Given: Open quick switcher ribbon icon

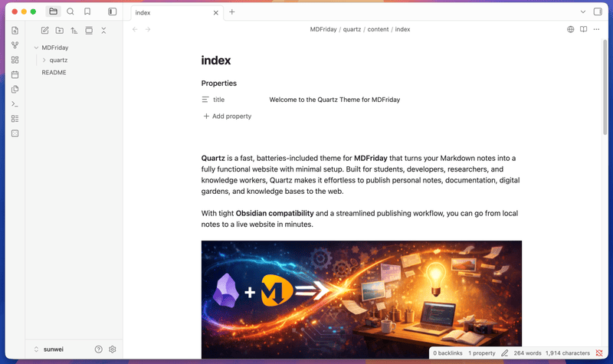Looking at the screenshot, I should pos(15,31).
